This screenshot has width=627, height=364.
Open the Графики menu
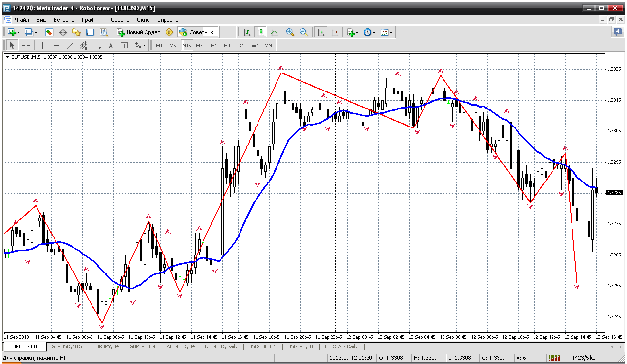tap(92, 20)
